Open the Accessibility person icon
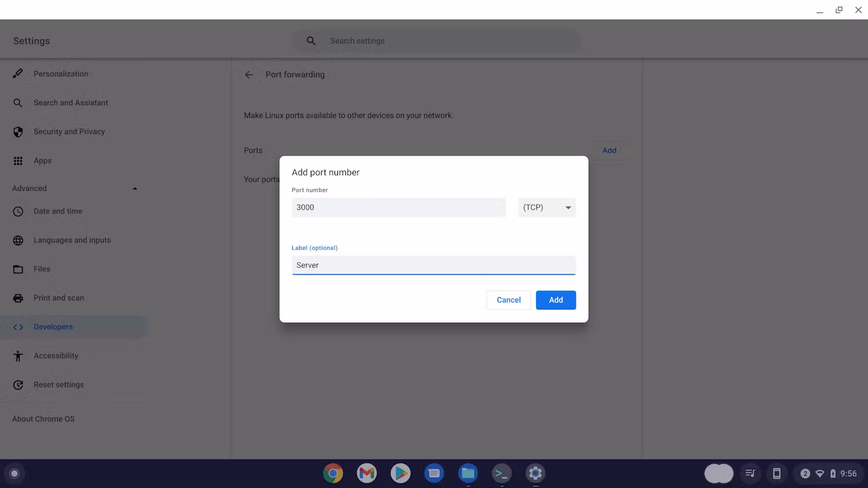868x488 pixels. [18, 356]
